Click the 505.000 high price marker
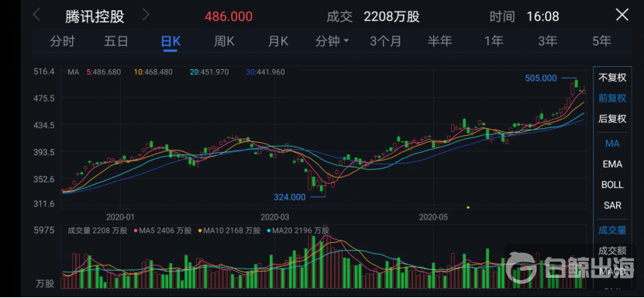 [x=541, y=78]
